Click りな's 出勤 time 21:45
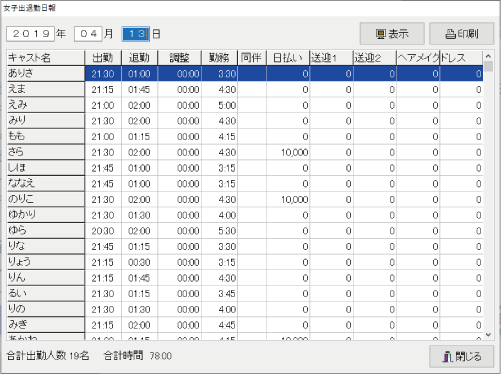 point(103,247)
